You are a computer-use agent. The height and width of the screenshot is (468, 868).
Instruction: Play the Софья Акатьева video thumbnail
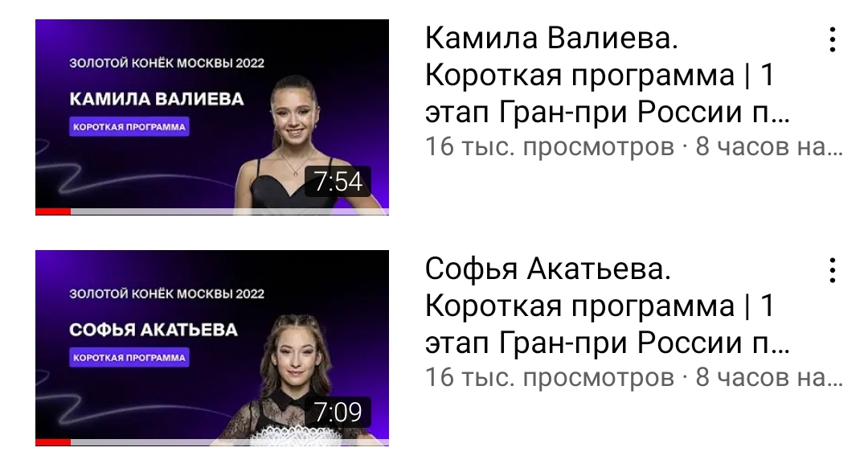[x=212, y=348]
